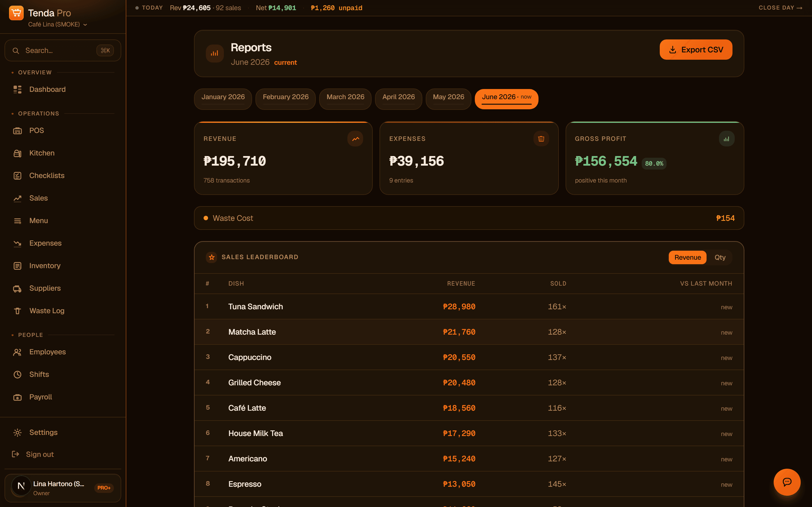Click the sidebar Search field
The height and width of the screenshot is (507, 812).
(63, 51)
